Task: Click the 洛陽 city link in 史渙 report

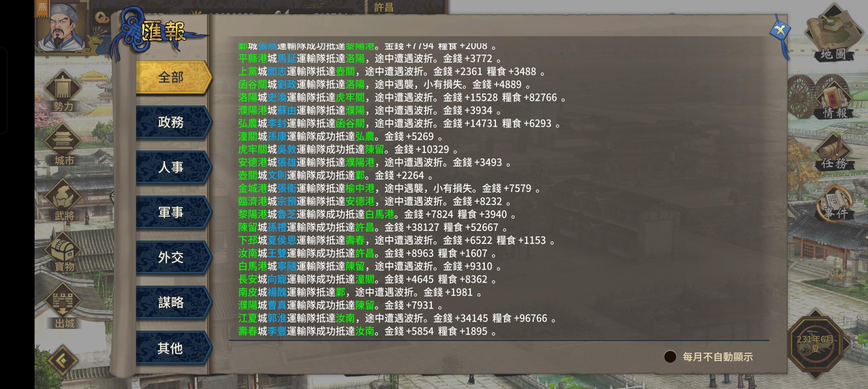Action: (x=248, y=98)
